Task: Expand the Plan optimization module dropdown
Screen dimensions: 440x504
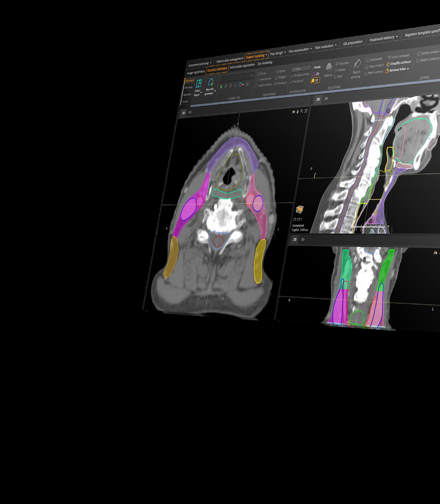Action: pyautogui.click(x=311, y=49)
